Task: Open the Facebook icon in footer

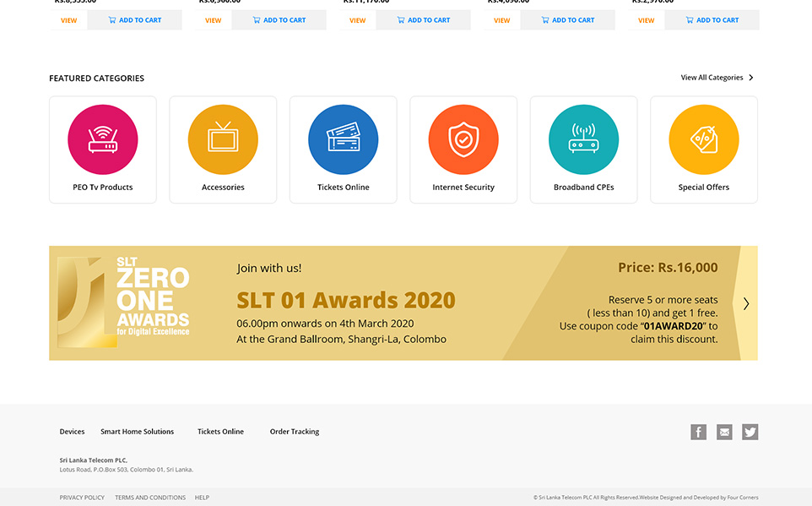Action: tap(698, 433)
